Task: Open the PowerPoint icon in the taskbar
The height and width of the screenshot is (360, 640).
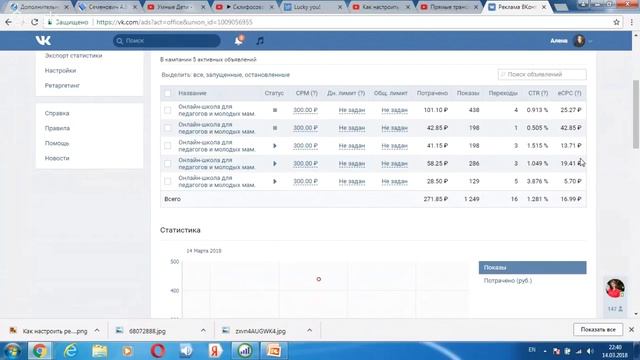Action: coord(273,351)
